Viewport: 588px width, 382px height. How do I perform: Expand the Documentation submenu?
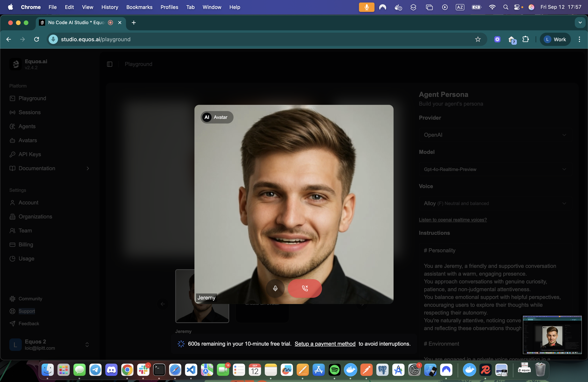click(x=88, y=168)
